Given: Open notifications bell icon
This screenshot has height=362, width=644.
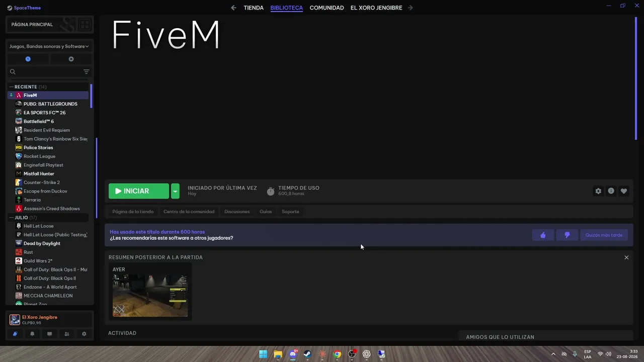Looking at the screenshot, I should [32, 334].
